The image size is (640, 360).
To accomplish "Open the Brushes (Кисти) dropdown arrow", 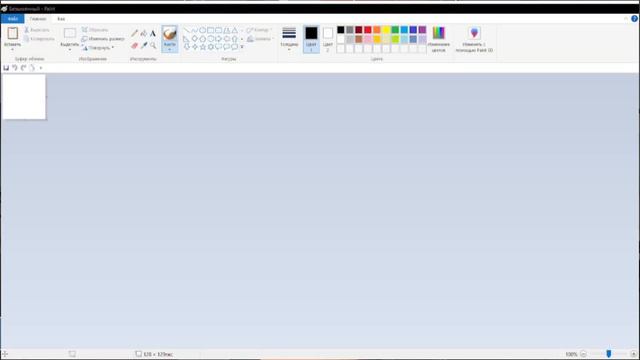I will 170,49.
